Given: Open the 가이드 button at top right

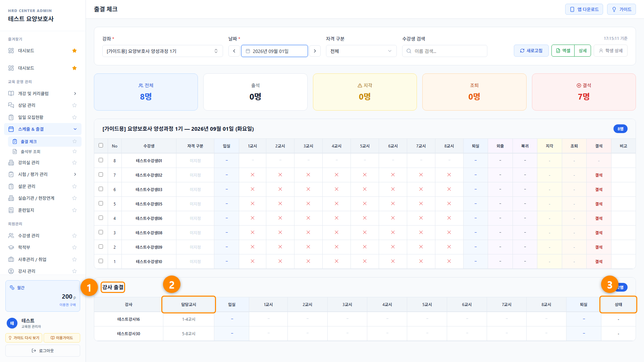Looking at the screenshot, I should [621, 9].
